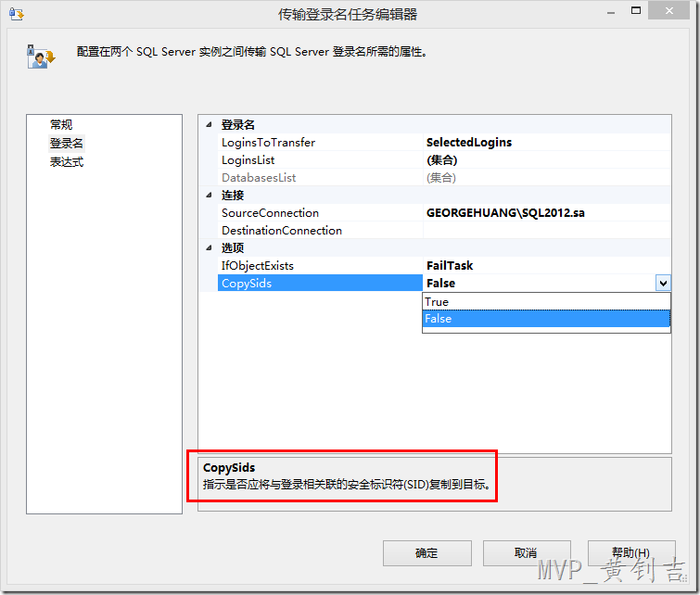Collapse the 登录名 property category
Viewport: 700px width, 595px height.
click(x=209, y=125)
